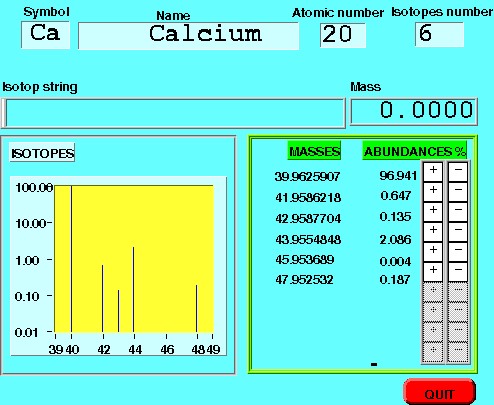This screenshot has height=405, width=494.
Task: Click plus button for mass 43.9554848
Action: click(x=433, y=231)
